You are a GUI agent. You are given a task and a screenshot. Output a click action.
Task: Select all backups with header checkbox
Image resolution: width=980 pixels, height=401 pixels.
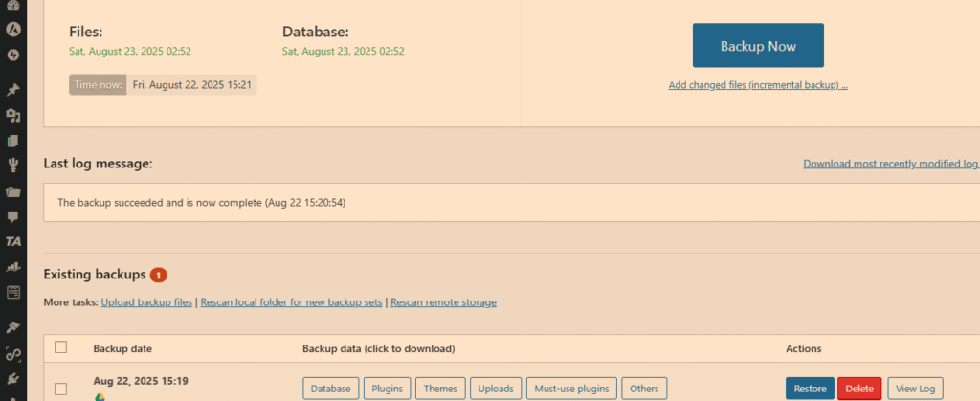tap(60, 347)
